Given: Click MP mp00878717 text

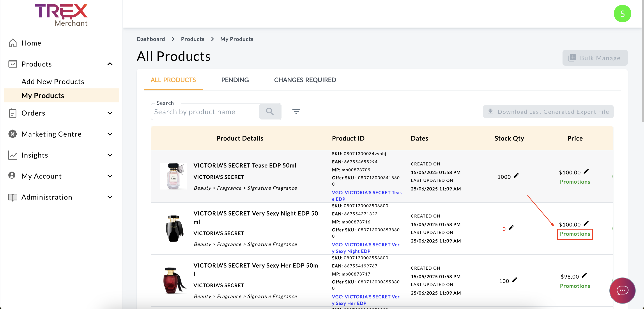Looking at the screenshot, I should [x=351, y=274].
